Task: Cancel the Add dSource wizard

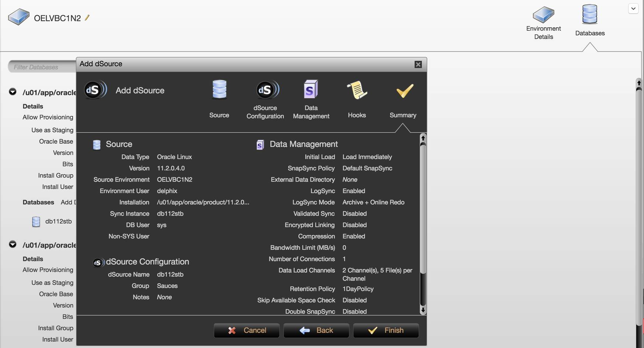Action: click(x=247, y=330)
